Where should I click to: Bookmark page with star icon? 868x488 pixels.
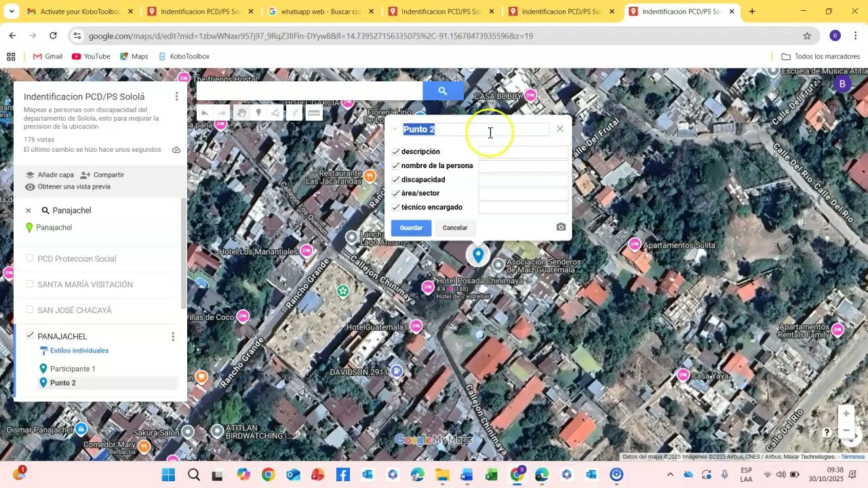click(x=807, y=36)
